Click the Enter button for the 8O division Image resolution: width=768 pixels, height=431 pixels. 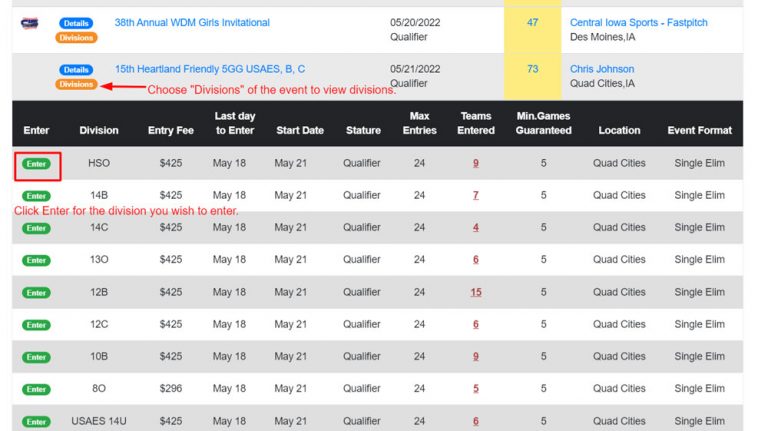pyautogui.click(x=36, y=389)
